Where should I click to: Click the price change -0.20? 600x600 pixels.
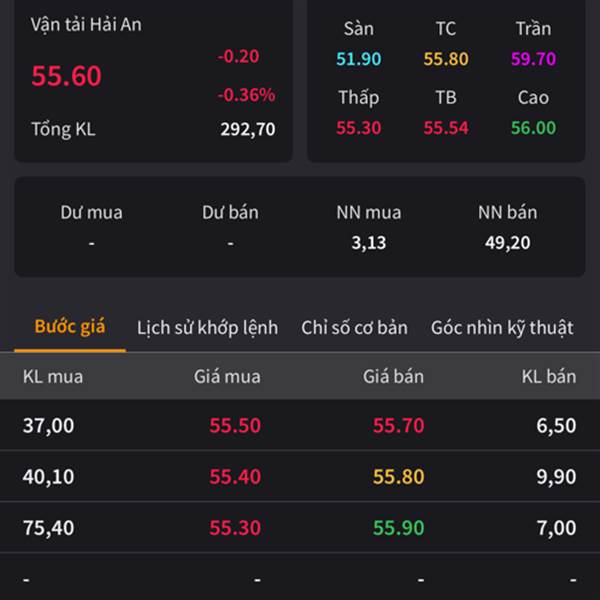click(238, 57)
